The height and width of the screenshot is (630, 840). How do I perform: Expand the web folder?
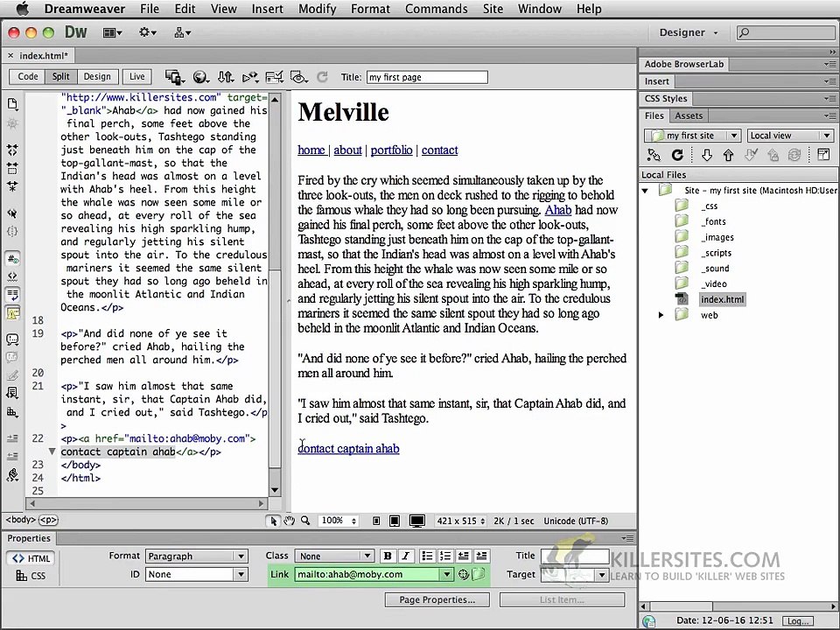coord(661,316)
